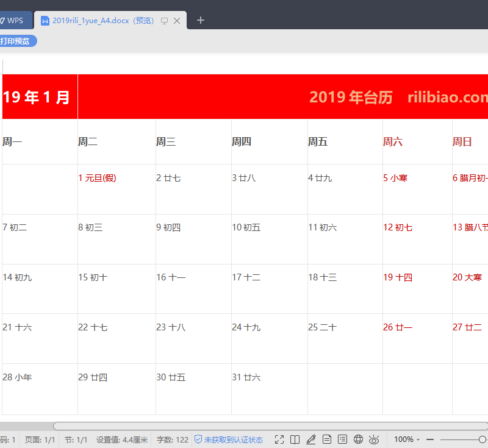Click the 22 十七 cell

coord(117,338)
